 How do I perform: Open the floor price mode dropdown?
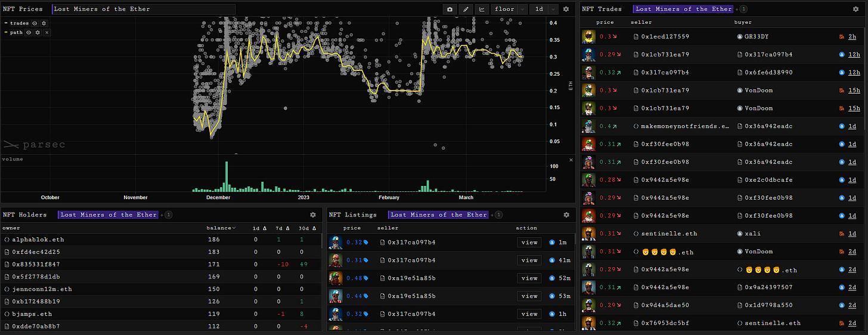(x=510, y=9)
